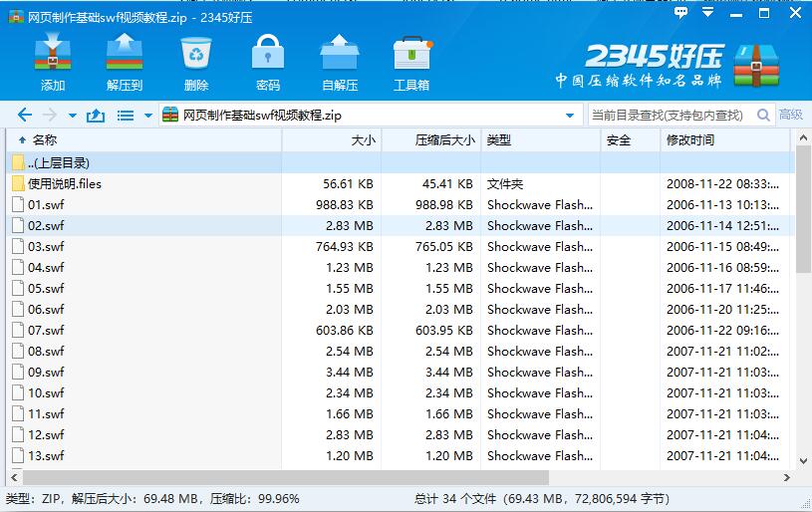Sort by the 大小 column header
The width and height of the screenshot is (812, 512).
pos(332,139)
